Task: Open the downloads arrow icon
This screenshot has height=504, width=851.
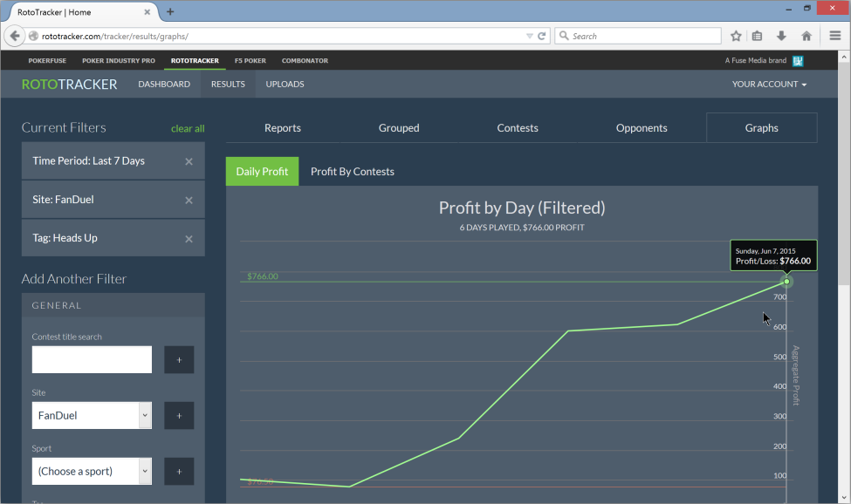Action: pyautogui.click(x=781, y=36)
